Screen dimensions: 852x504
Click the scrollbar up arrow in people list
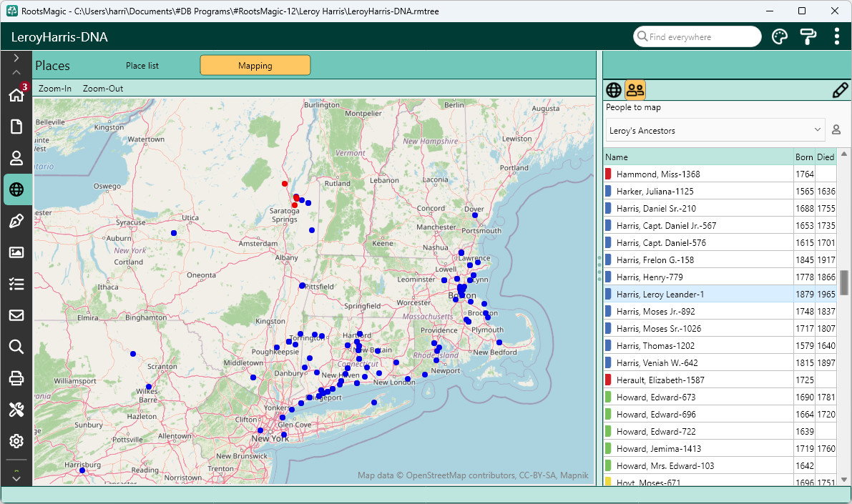[x=844, y=155]
